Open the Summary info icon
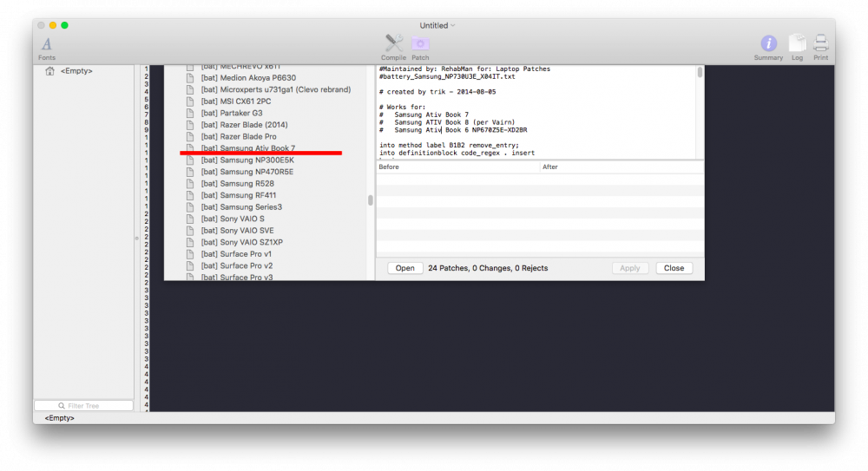868x471 pixels. point(768,48)
